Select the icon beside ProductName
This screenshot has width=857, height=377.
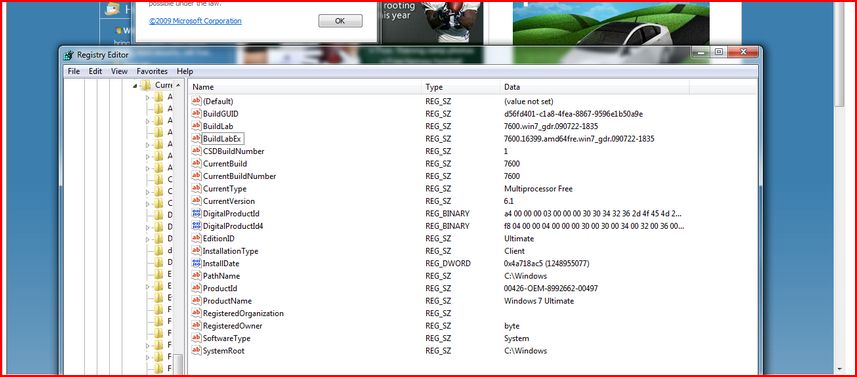tap(197, 301)
